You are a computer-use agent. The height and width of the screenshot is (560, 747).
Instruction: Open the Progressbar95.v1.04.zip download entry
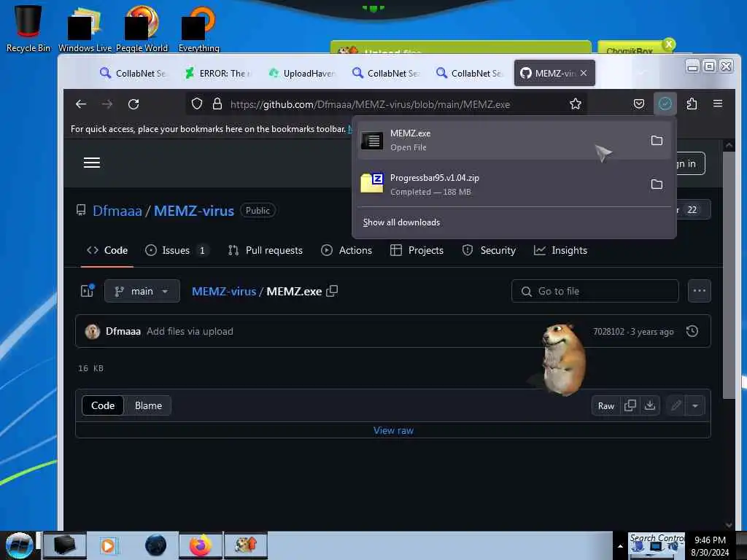pyautogui.click(x=499, y=184)
